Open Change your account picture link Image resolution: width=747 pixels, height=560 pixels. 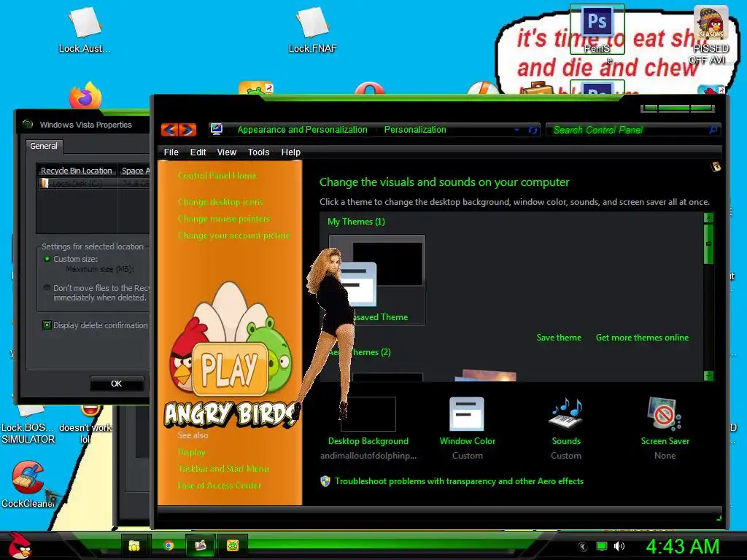point(234,236)
